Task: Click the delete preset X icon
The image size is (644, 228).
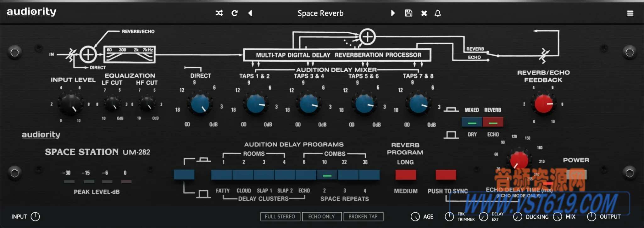Action: (x=424, y=13)
